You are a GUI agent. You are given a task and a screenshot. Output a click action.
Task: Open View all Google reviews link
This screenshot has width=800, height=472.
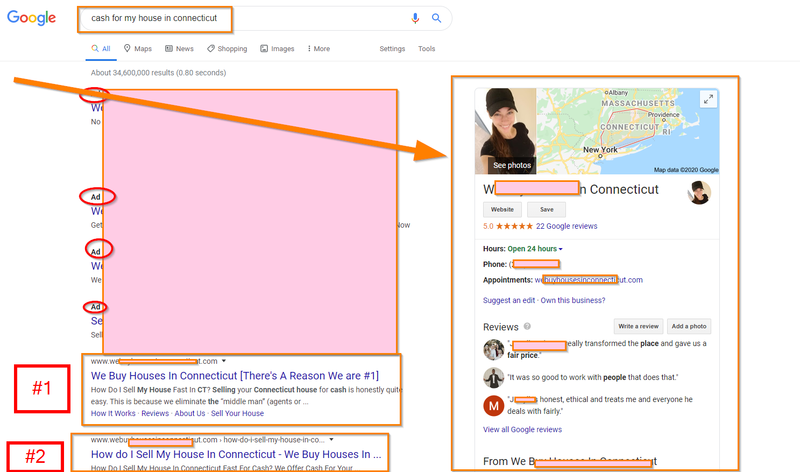pyautogui.click(x=522, y=430)
